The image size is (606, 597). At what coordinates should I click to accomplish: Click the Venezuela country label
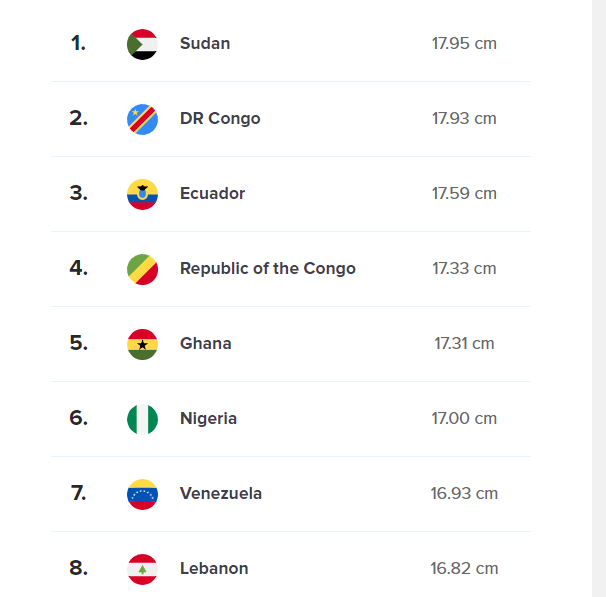click(221, 493)
